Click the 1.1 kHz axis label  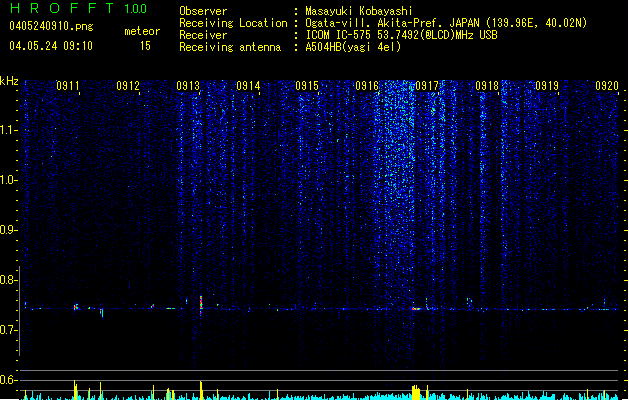[8, 130]
